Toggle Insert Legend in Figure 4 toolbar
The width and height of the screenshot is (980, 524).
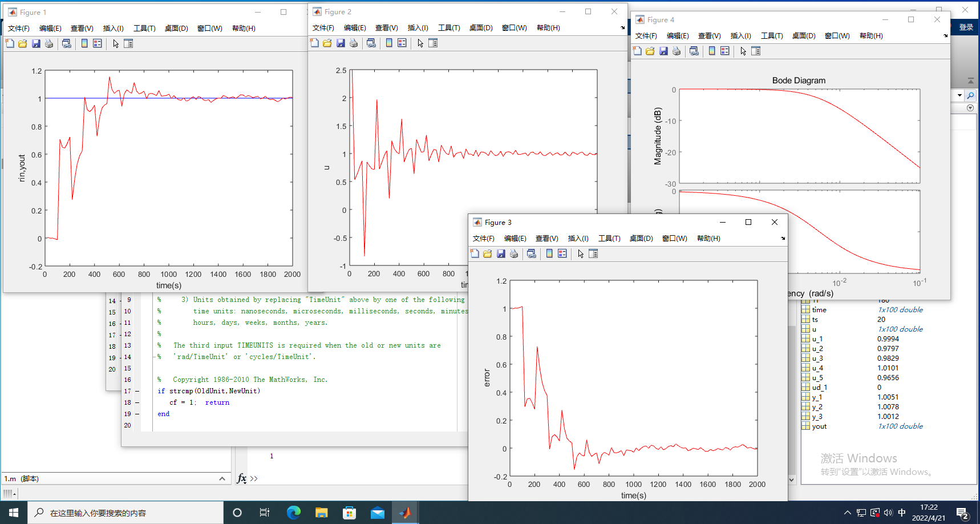coord(725,51)
